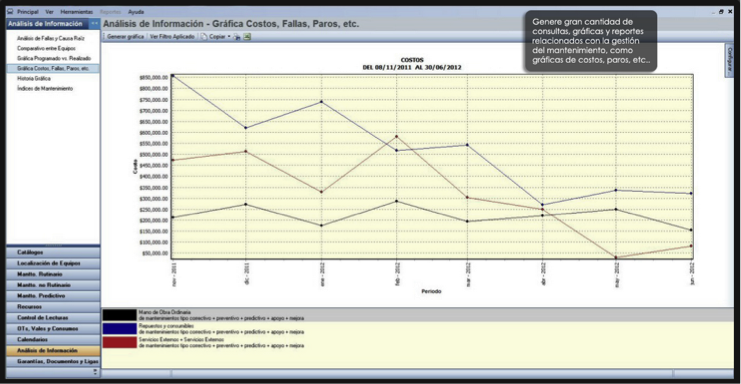Click the $50,000.00 axis value
Viewport: 741px width, 384px height.
pos(155,253)
